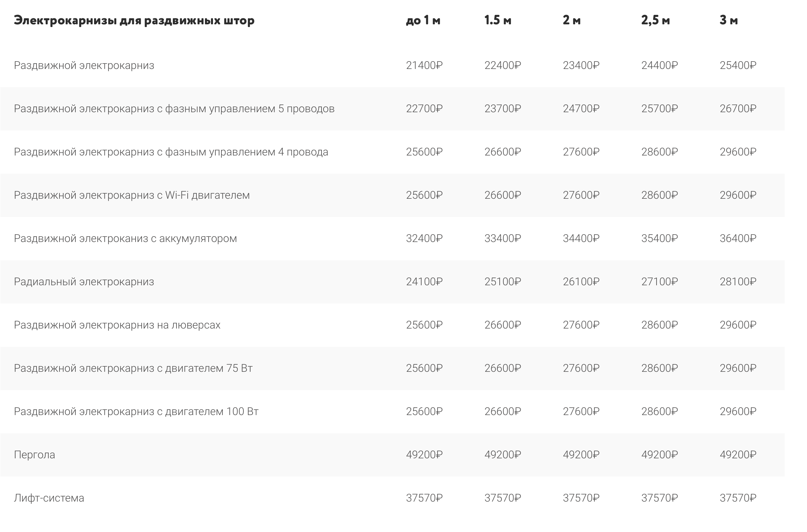Click the '2,5 м' column header
Screen dimensions: 807x532
pyautogui.click(x=655, y=20)
